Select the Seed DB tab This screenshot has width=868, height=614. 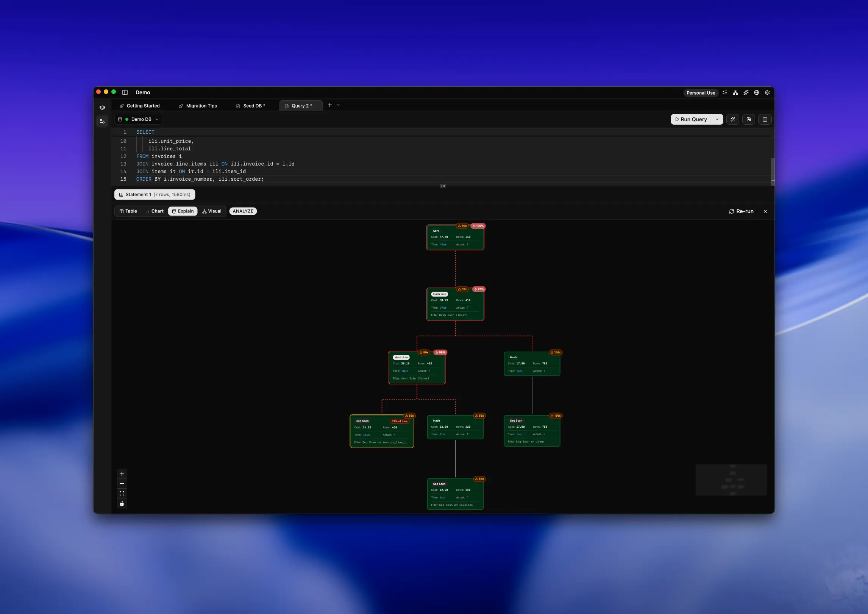[253, 106]
